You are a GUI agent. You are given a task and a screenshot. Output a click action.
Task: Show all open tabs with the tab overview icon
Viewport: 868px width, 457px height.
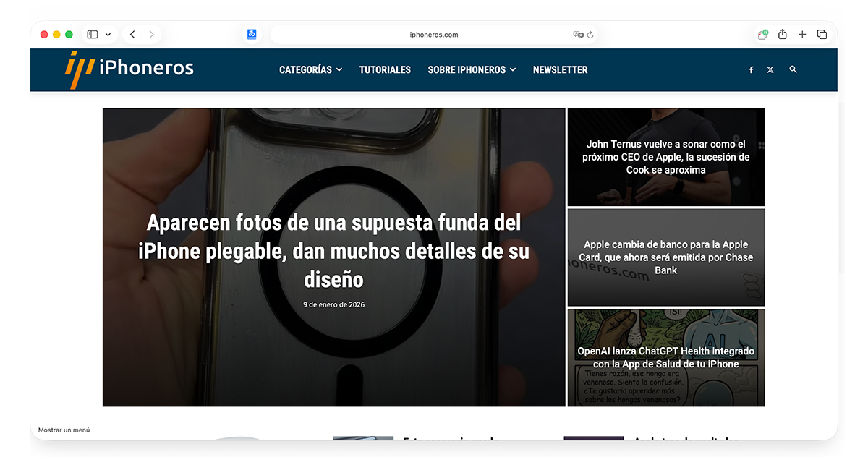[x=822, y=34]
